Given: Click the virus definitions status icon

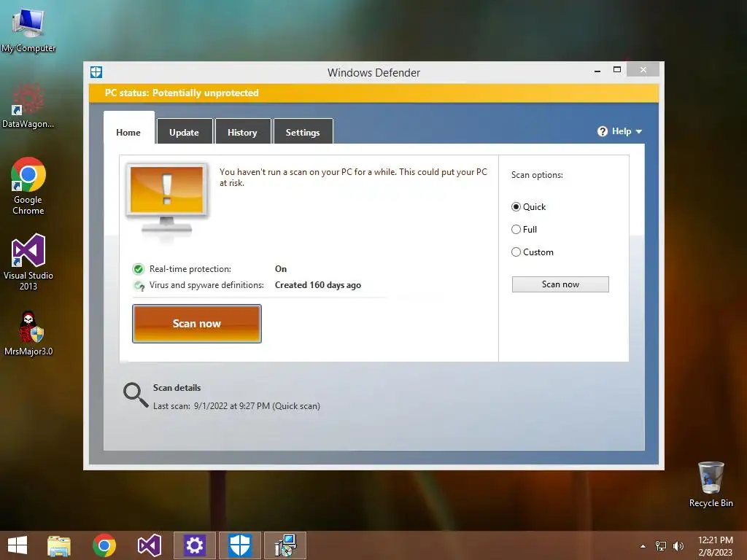Looking at the screenshot, I should point(139,286).
